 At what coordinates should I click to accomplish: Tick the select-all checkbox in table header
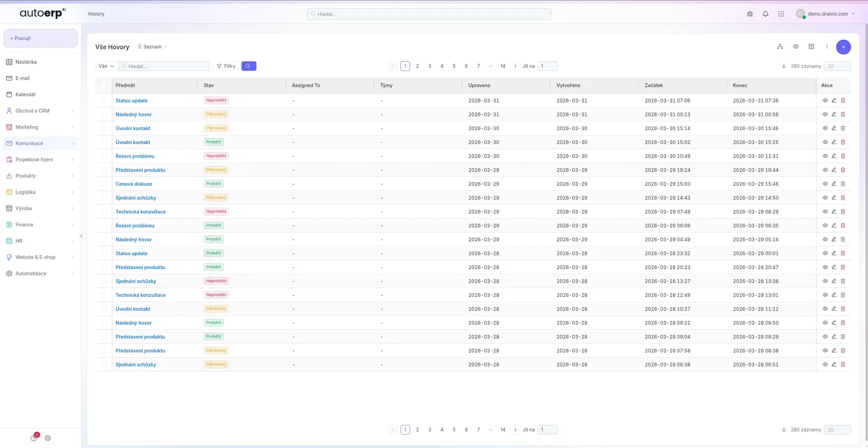104,85
